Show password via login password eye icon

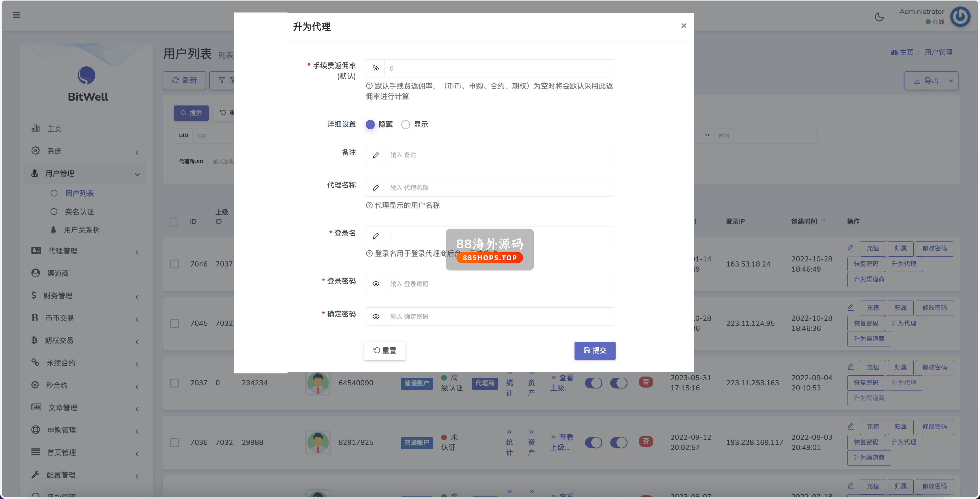[375, 284]
